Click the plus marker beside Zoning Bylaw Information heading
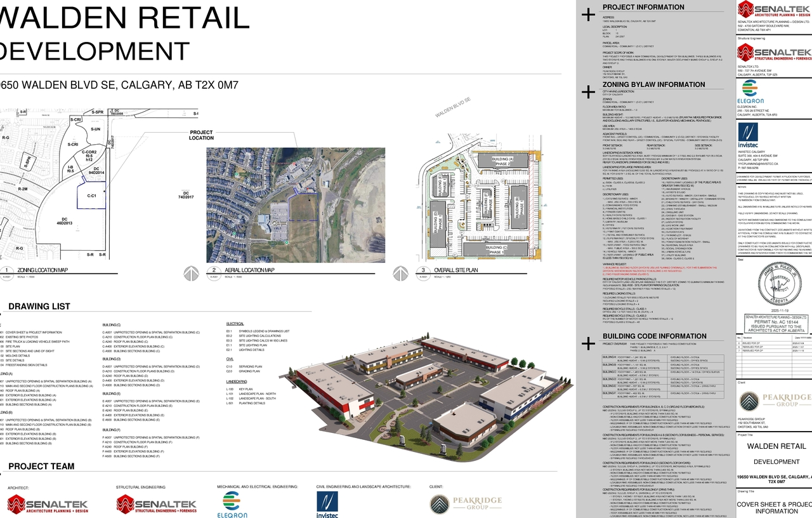 point(589,91)
